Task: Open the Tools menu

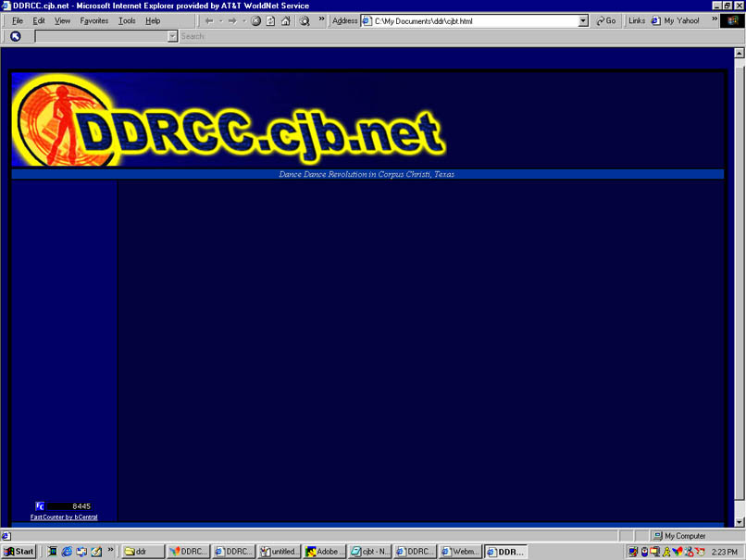Action: (127, 21)
